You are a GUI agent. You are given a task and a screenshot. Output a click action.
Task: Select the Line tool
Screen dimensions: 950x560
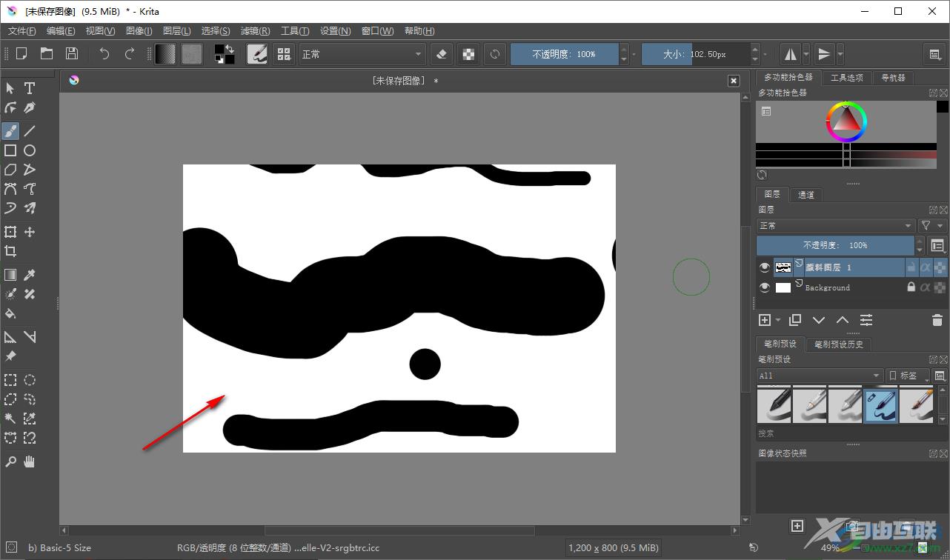30,131
